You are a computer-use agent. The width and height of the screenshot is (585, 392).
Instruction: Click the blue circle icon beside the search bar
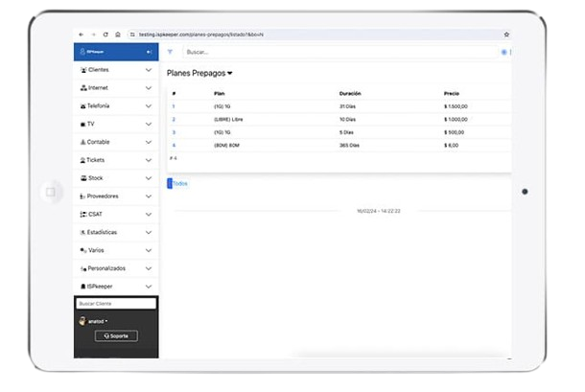tap(503, 52)
